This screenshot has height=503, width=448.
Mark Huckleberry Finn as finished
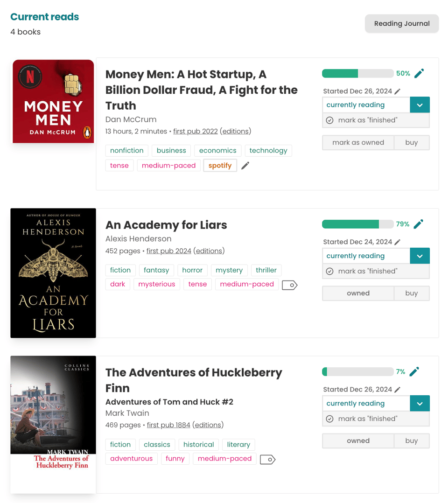click(368, 419)
